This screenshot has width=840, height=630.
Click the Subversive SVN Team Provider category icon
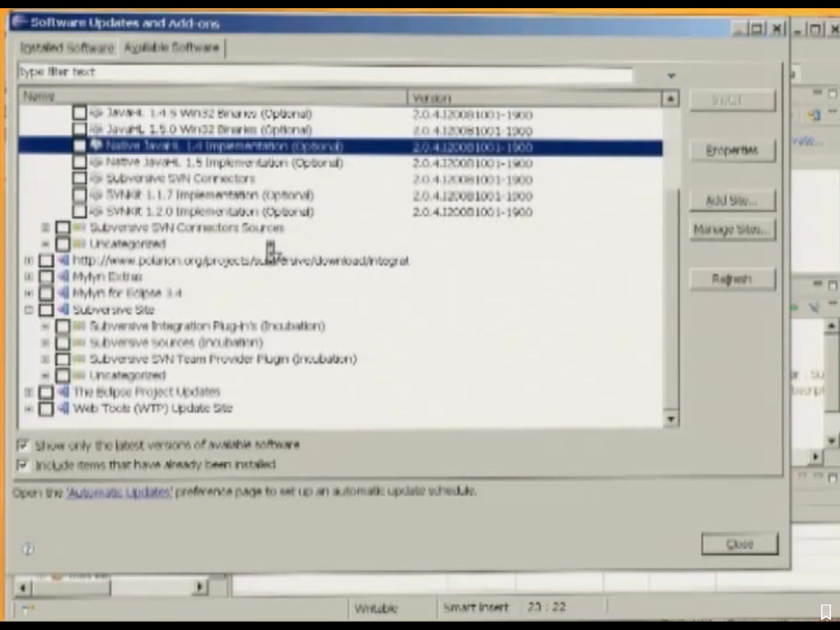coord(80,358)
